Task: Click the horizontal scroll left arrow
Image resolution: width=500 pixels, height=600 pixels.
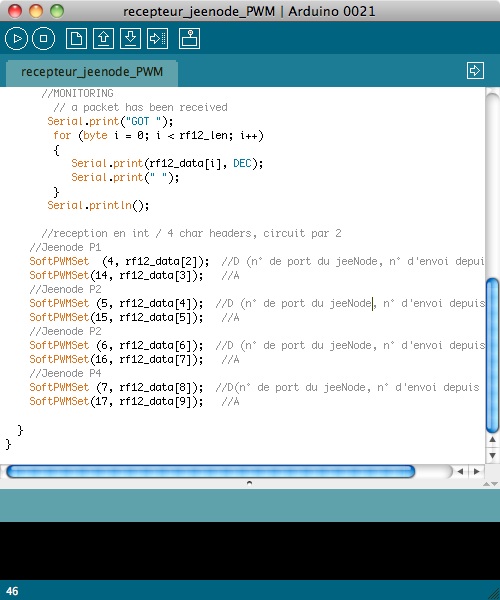Action: (x=460, y=471)
